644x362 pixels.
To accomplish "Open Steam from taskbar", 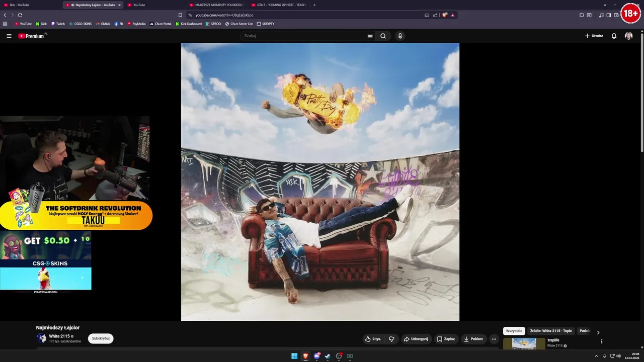I will 328,356.
